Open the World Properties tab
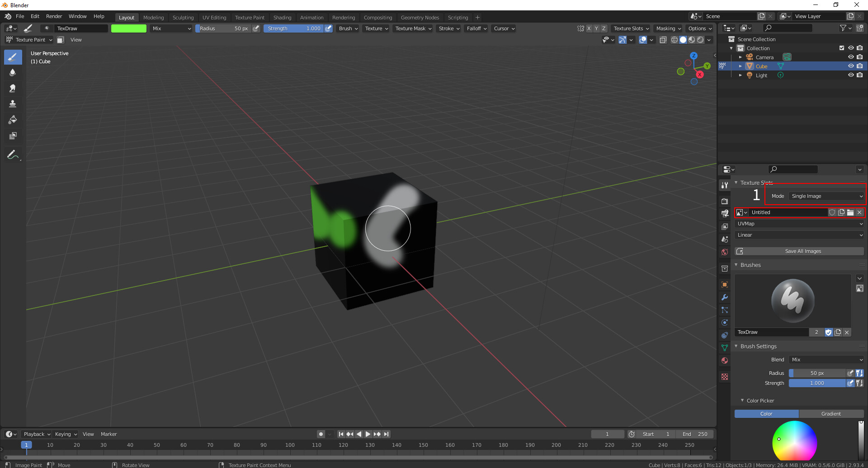 (725, 252)
